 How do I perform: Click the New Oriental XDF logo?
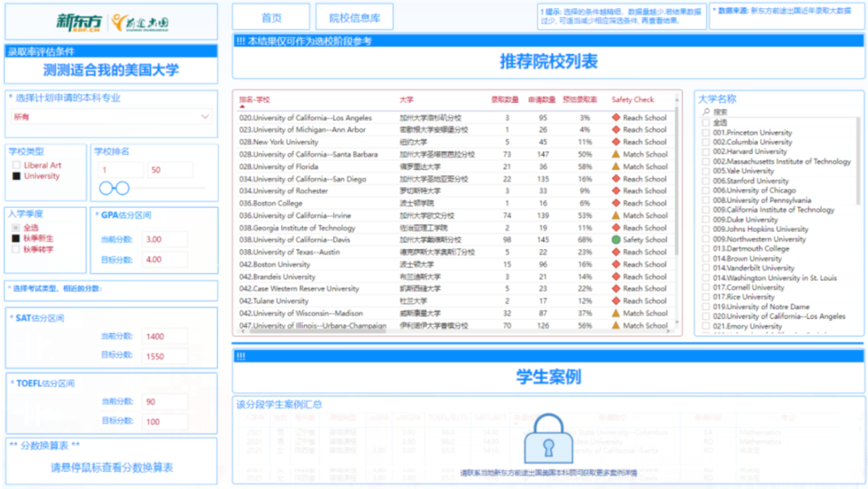tap(80, 22)
